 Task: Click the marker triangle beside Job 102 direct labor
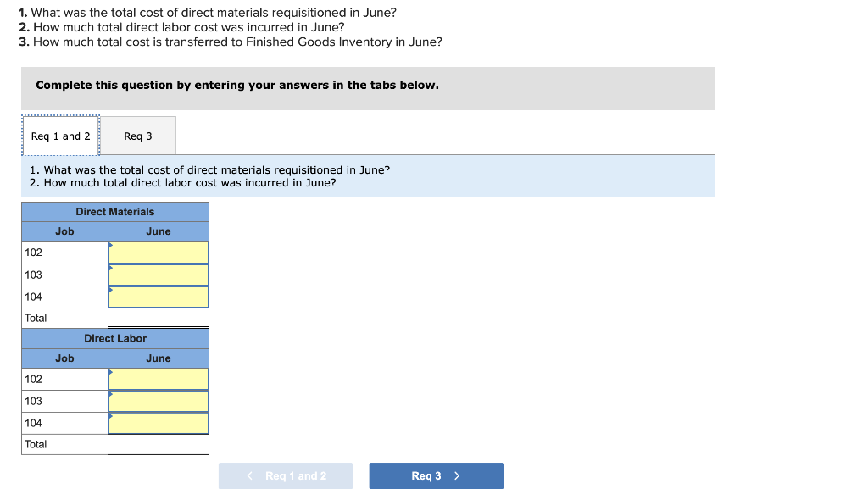pyautogui.click(x=110, y=373)
